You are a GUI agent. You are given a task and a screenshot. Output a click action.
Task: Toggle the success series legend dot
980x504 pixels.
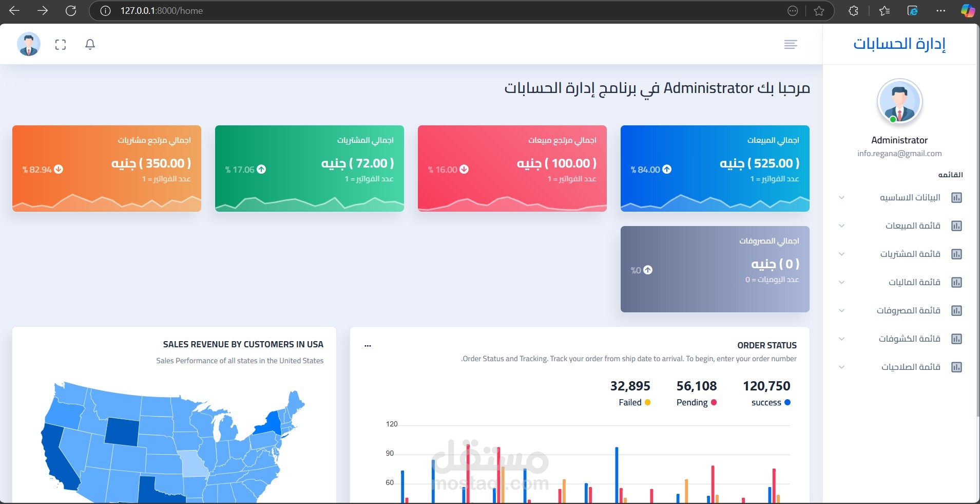787,402
